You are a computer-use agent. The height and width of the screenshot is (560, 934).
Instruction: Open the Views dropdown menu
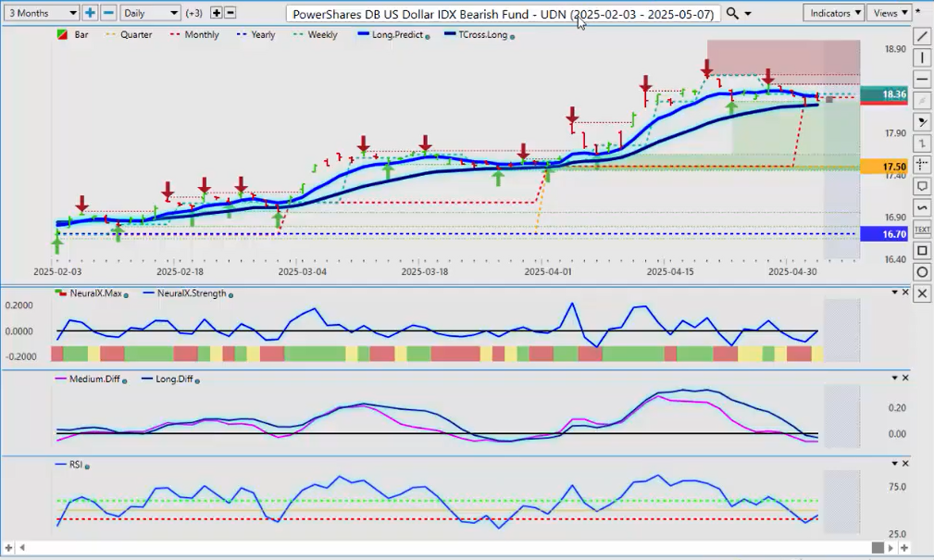890,13
